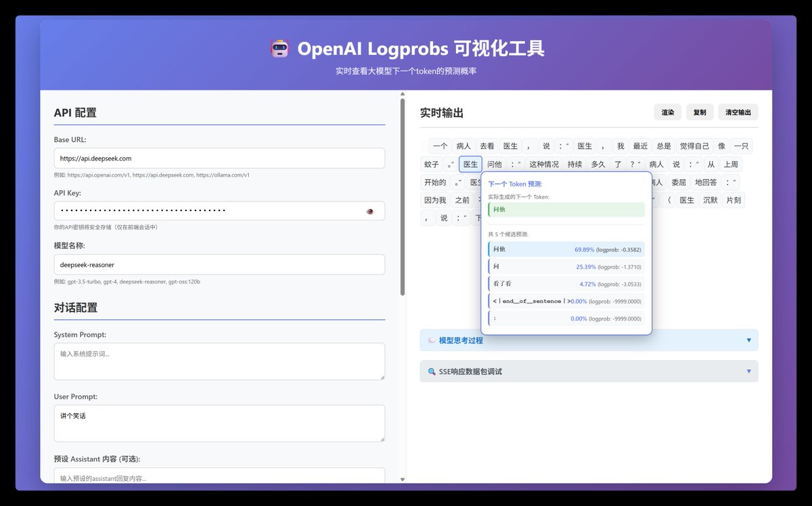Click the page title OpenAI Logprobs 可视化工具

[421, 49]
